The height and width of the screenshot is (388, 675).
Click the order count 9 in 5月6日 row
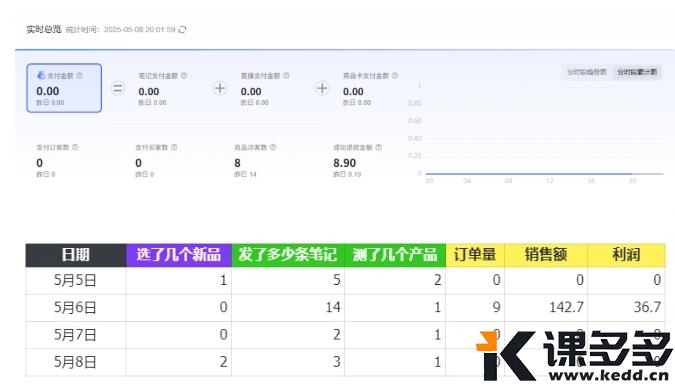(475, 307)
